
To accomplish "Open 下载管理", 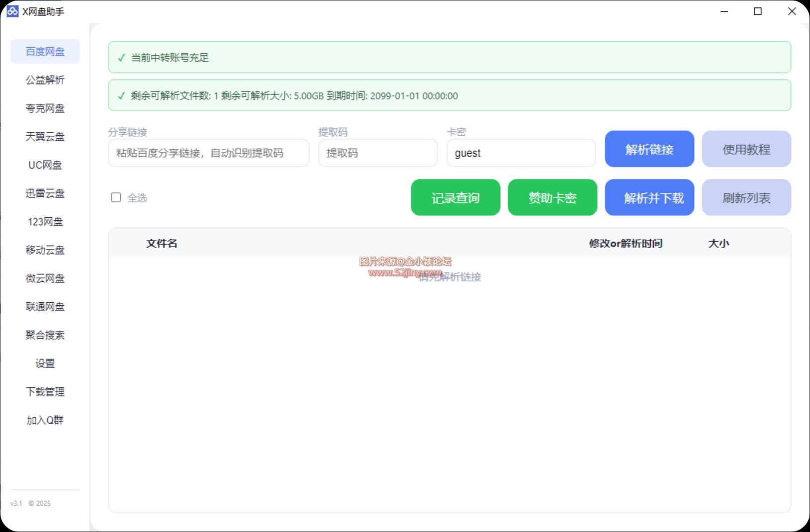I will tap(45, 391).
